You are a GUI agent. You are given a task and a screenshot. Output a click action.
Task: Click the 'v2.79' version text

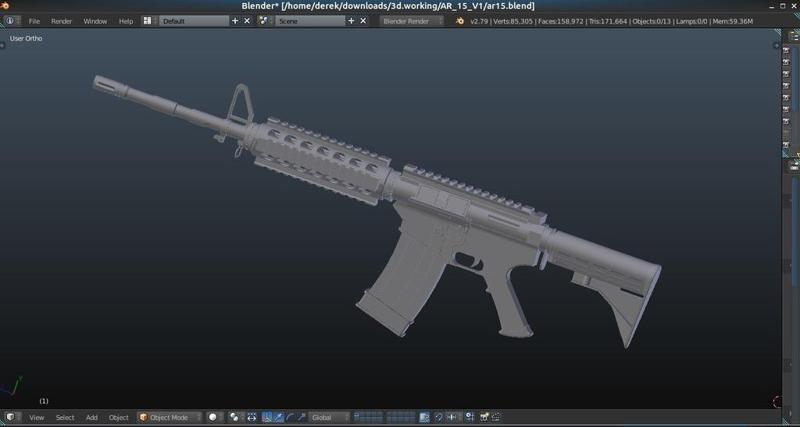coord(480,21)
